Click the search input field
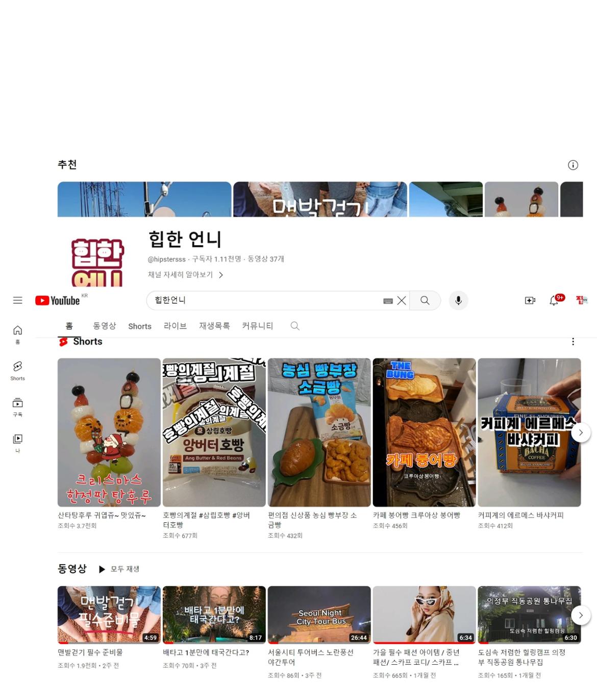The width and height of the screenshot is (597, 700). [265, 300]
